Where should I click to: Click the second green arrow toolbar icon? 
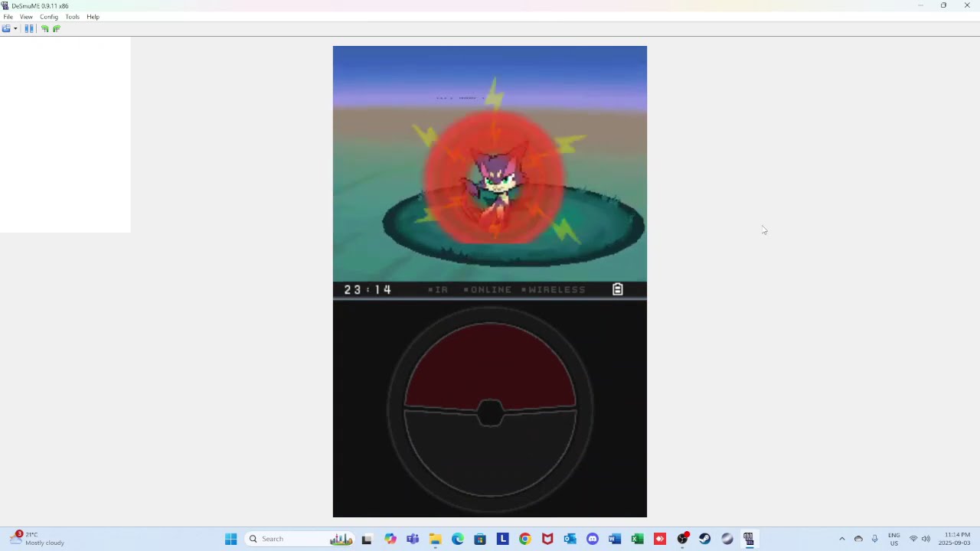(56, 28)
